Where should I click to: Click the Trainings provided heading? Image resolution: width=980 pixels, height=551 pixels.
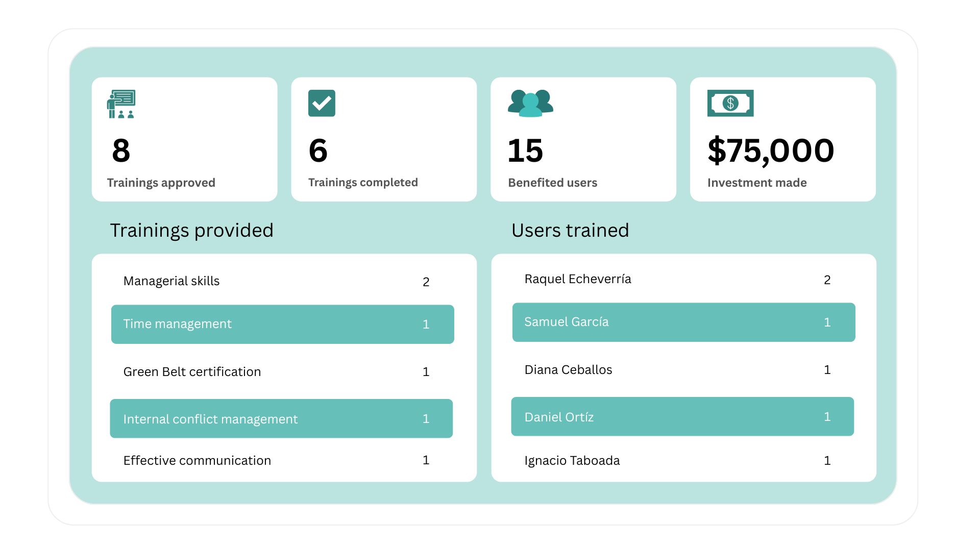(192, 231)
